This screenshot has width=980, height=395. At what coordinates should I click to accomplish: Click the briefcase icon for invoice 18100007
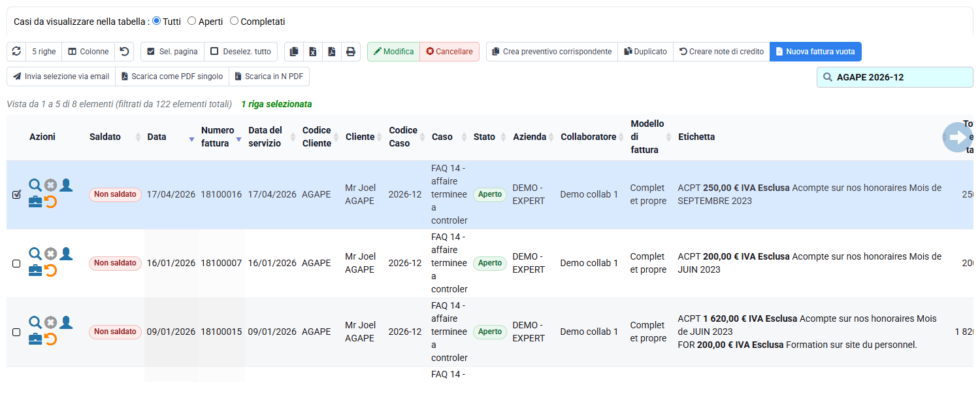point(35,271)
